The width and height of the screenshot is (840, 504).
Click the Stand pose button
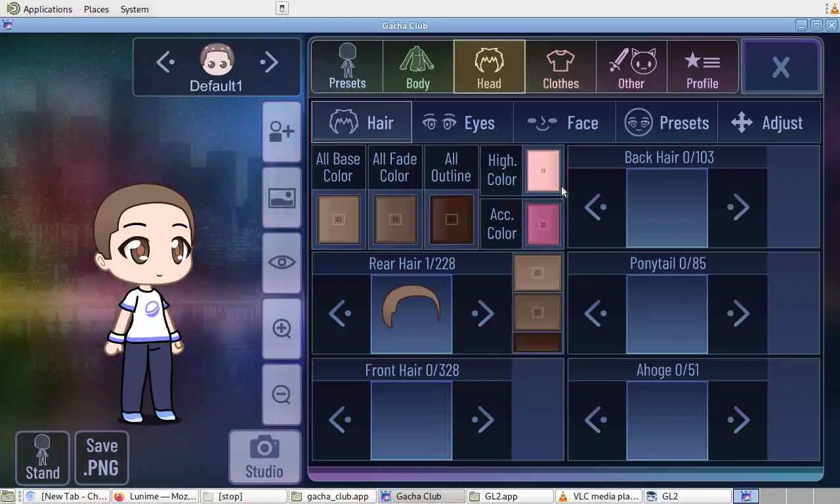tap(43, 457)
